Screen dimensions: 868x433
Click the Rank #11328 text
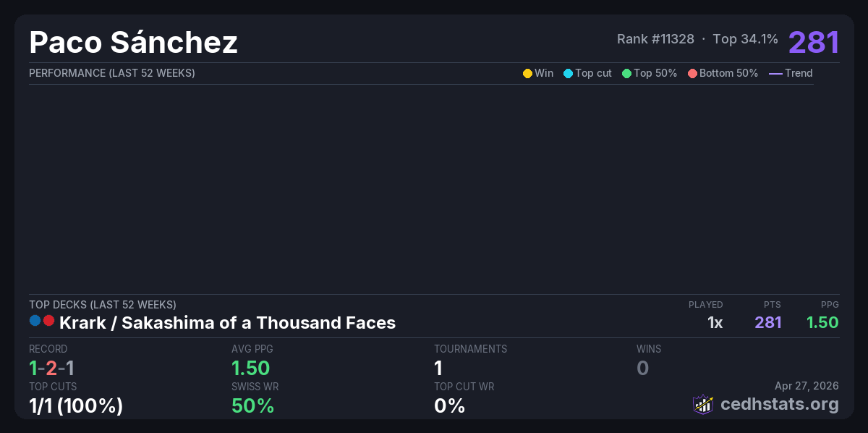click(x=655, y=39)
